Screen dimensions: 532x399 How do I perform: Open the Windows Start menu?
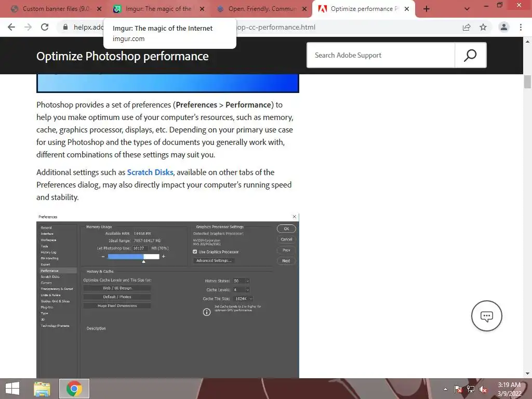(x=12, y=389)
